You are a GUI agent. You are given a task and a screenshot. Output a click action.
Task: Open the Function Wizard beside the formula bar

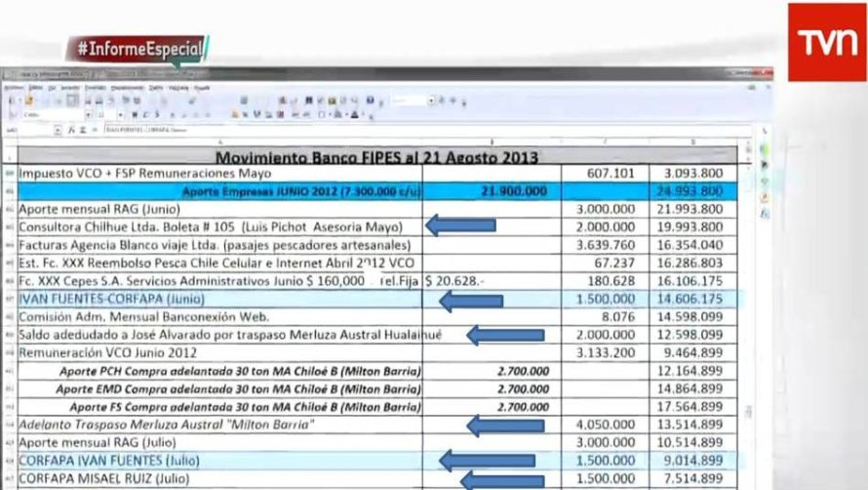click(x=71, y=130)
